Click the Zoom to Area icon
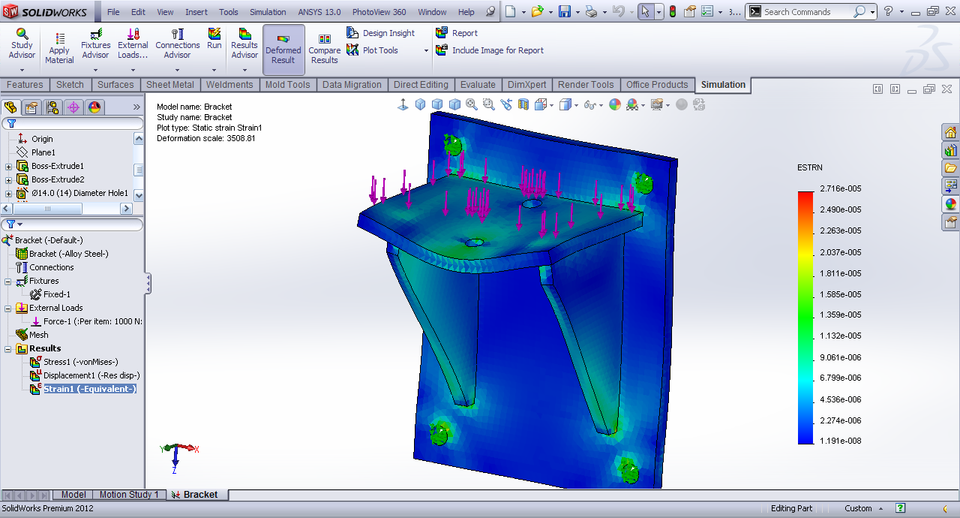This screenshot has height=518, width=960. click(489, 105)
